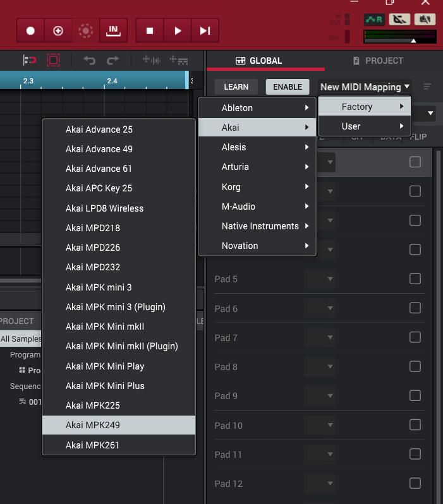Select All Samples in project browser
Screen dimensions: 443x504
21,339
